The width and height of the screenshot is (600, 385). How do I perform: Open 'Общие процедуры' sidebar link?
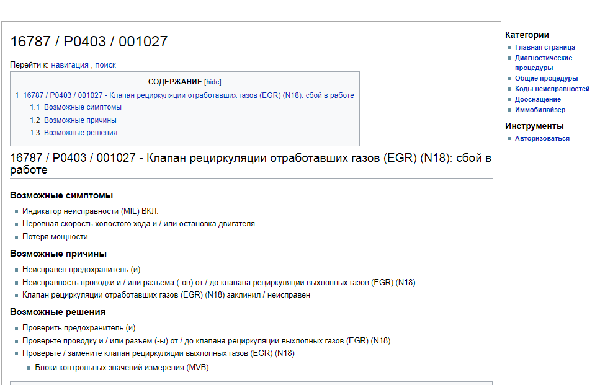click(x=546, y=78)
